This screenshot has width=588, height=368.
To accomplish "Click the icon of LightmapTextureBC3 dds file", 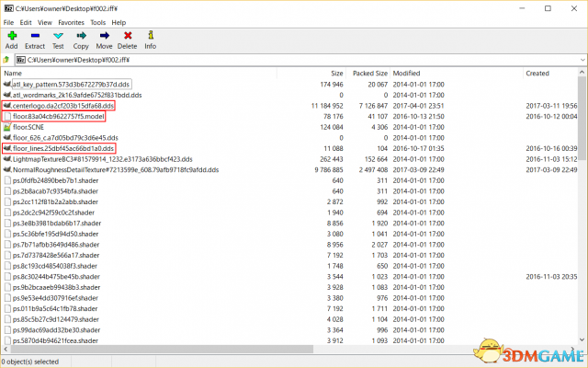I will [7, 159].
